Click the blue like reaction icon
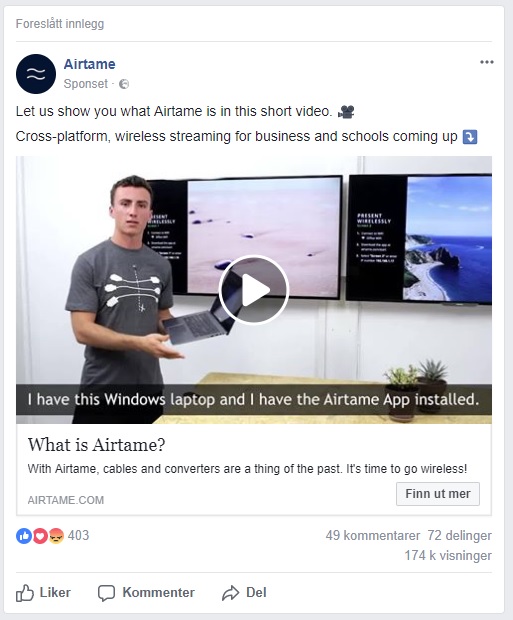513x620 pixels. [24, 536]
